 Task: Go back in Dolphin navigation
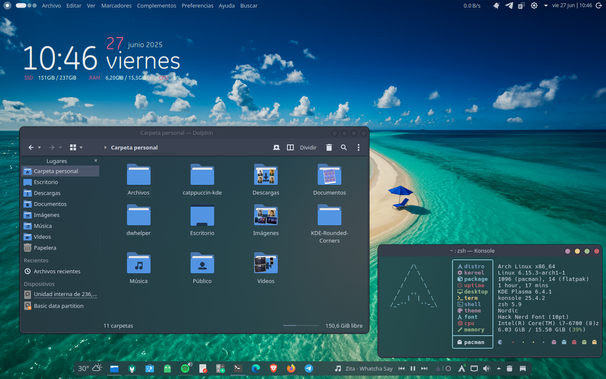click(31, 148)
